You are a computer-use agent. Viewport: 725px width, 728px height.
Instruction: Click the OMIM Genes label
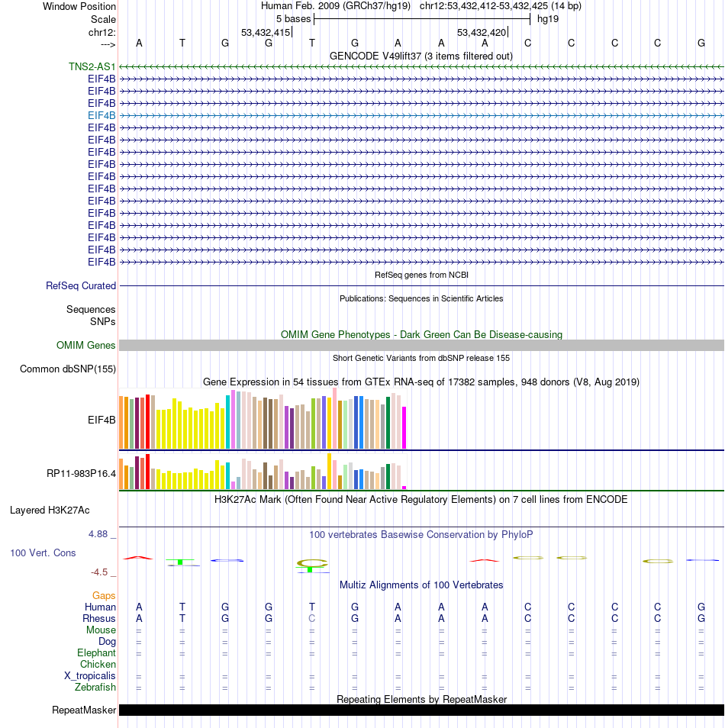[x=86, y=346]
